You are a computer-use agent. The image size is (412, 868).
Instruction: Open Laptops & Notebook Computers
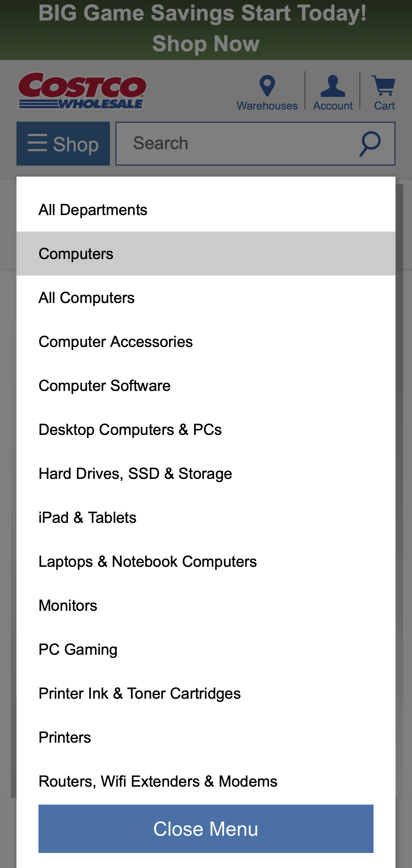coord(147,561)
